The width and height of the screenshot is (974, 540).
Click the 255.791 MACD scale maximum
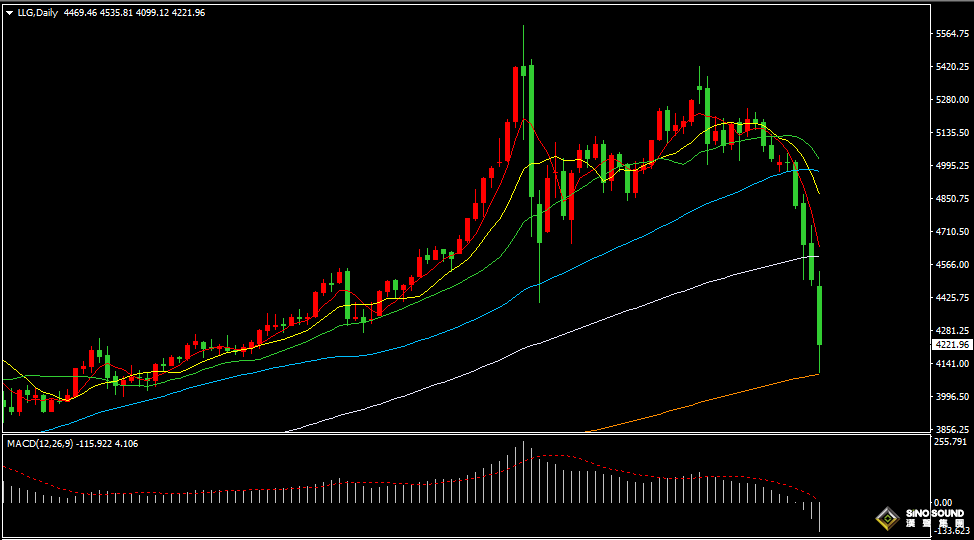(949, 441)
